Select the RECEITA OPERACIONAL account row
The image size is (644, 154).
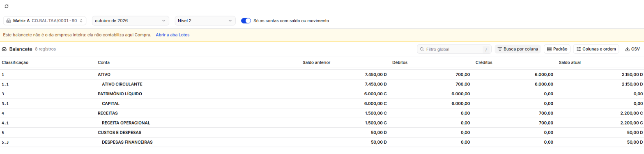(x=322, y=123)
